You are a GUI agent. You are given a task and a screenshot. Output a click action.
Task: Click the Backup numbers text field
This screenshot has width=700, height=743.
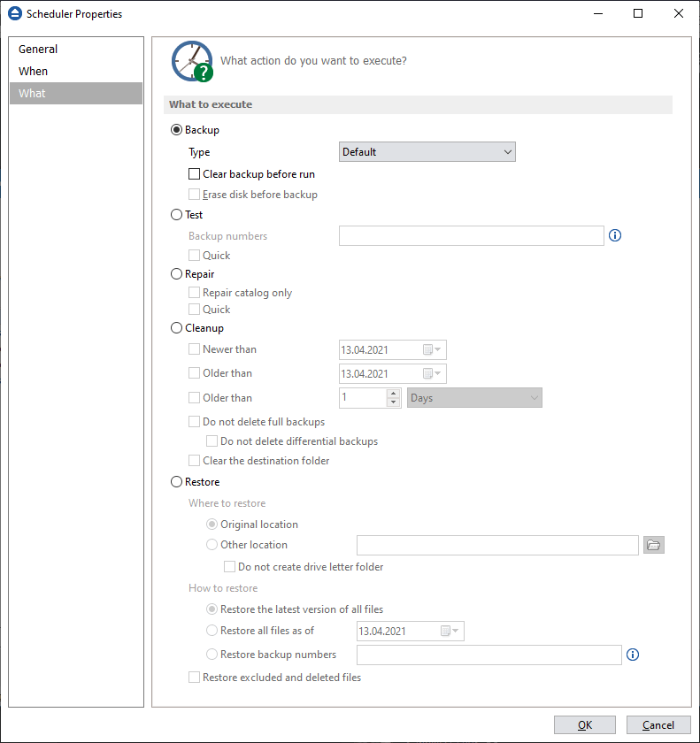tap(472, 236)
